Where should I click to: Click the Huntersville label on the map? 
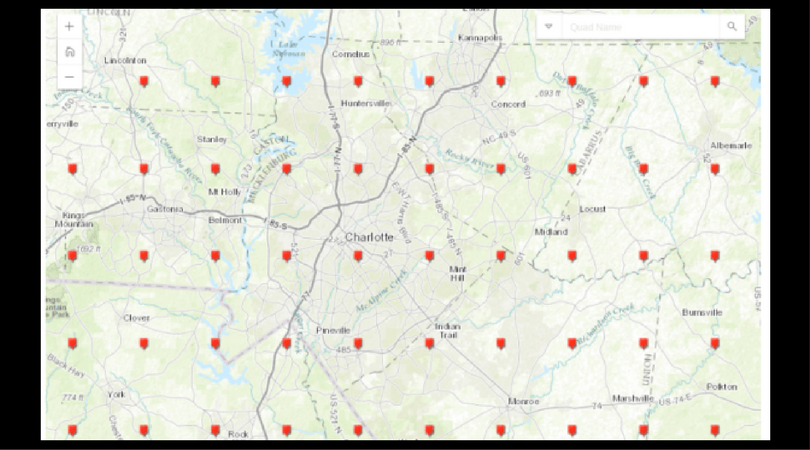365,103
